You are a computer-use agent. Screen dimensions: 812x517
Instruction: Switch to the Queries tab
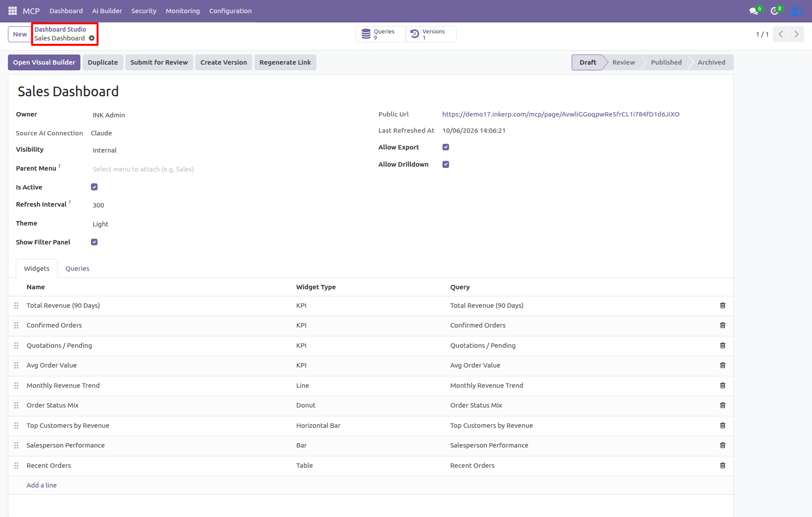pyautogui.click(x=77, y=269)
